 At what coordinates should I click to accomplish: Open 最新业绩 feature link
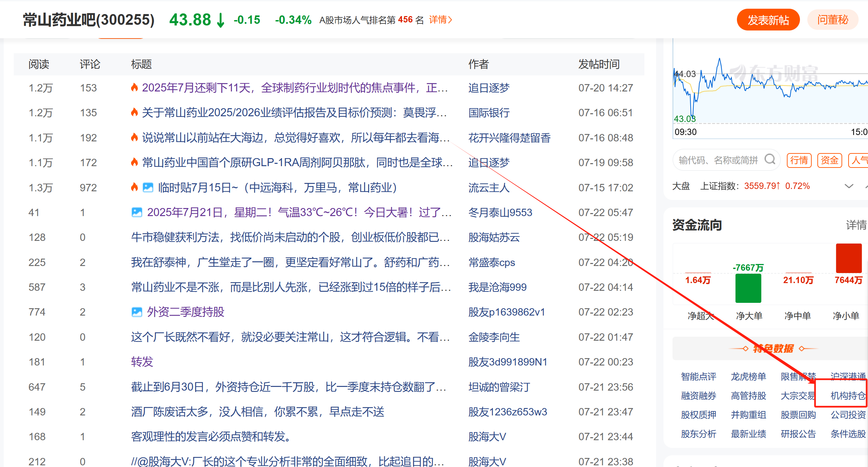(748, 434)
